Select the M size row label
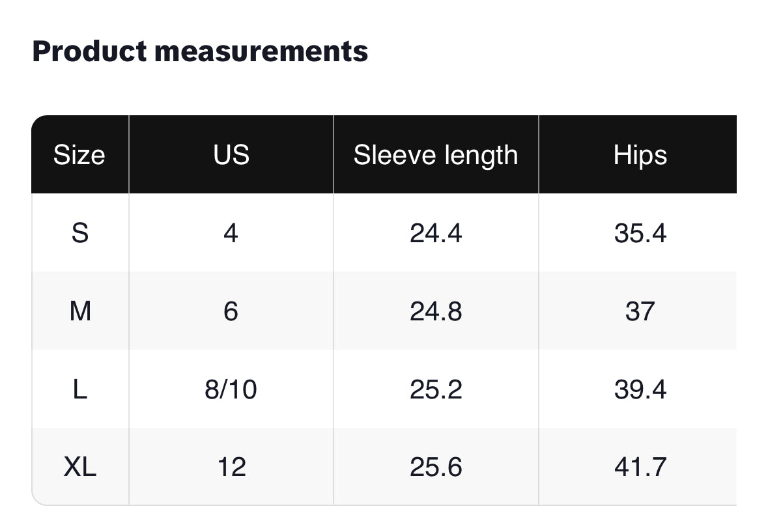 (x=79, y=311)
